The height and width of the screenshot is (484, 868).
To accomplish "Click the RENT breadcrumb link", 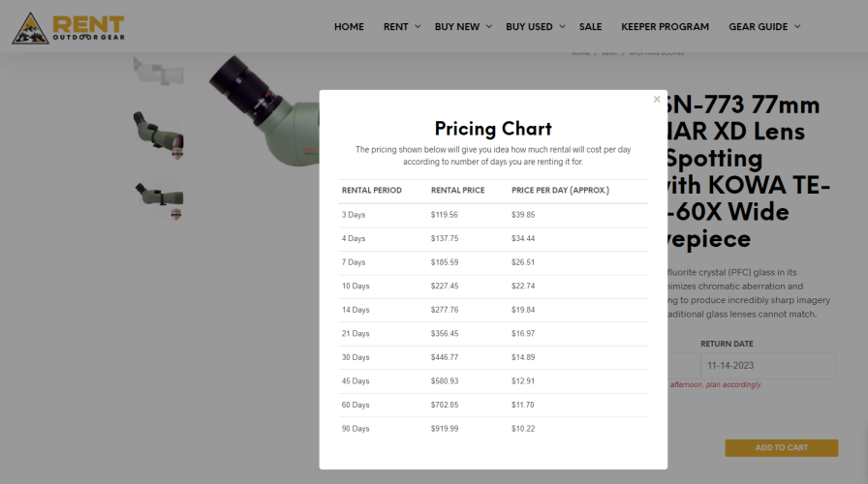I will pos(609,53).
